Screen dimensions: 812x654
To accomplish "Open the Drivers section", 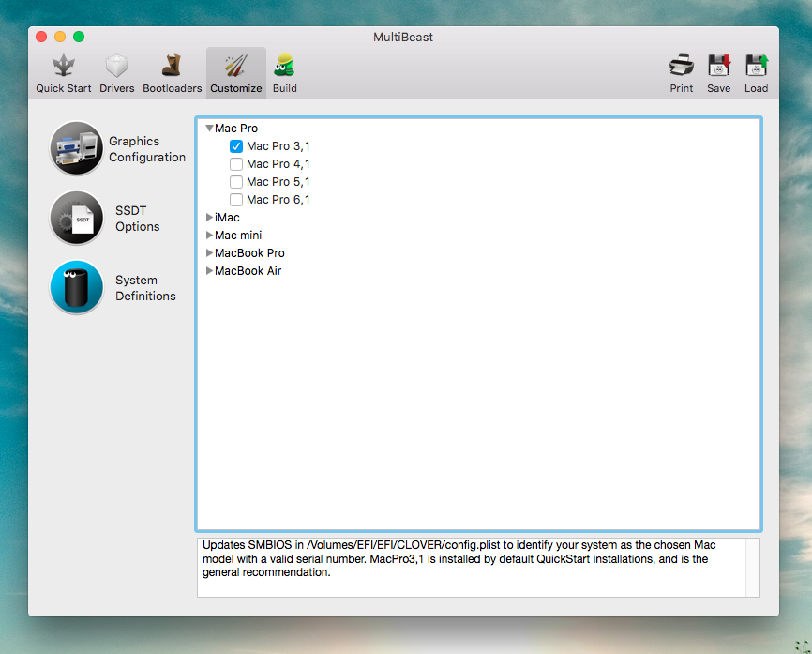I will point(117,73).
